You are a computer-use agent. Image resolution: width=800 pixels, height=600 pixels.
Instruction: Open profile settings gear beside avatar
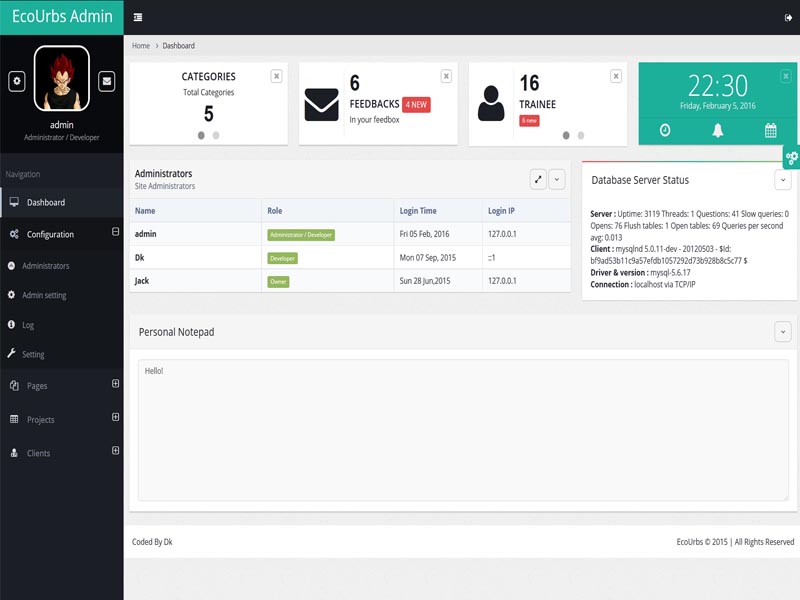click(x=17, y=81)
